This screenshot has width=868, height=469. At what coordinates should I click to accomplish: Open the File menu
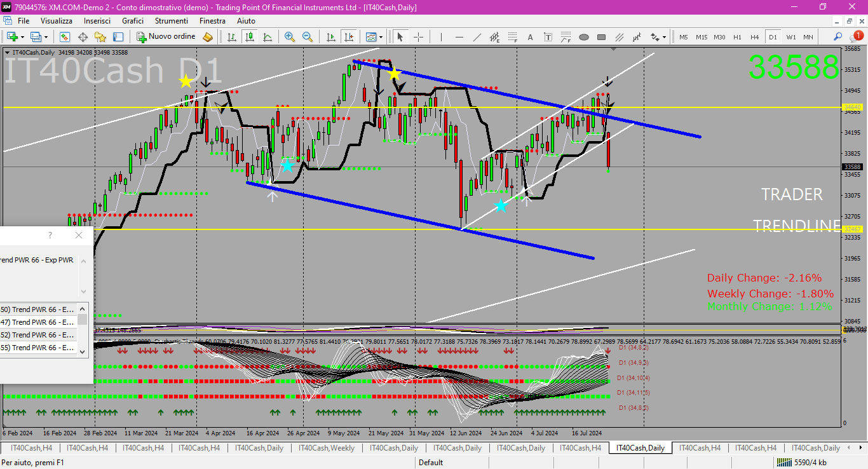coord(24,21)
